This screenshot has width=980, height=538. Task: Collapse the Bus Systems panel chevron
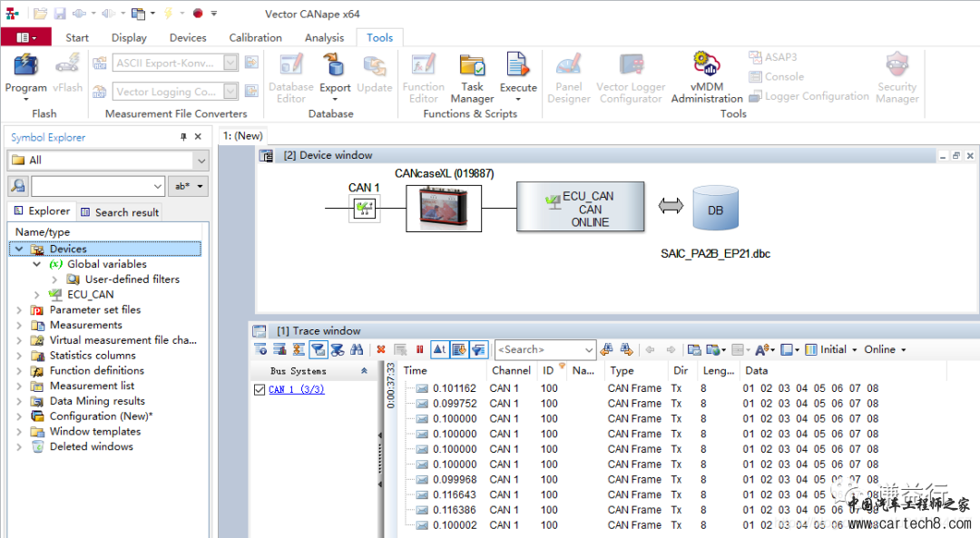(x=365, y=371)
